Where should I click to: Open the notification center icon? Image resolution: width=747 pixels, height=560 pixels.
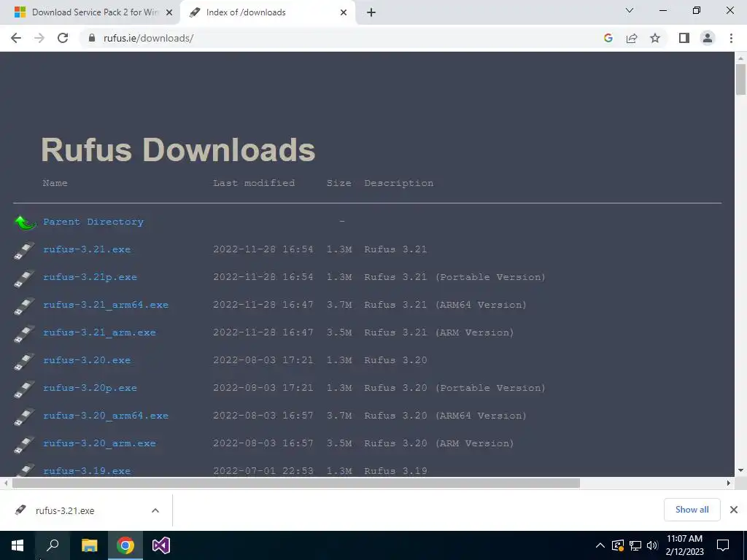pos(723,545)
